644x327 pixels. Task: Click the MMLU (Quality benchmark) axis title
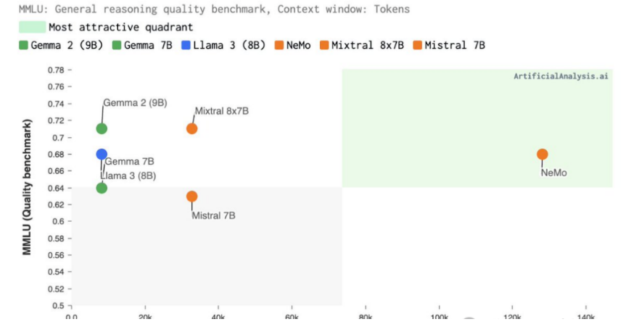[x=27, y=187]
